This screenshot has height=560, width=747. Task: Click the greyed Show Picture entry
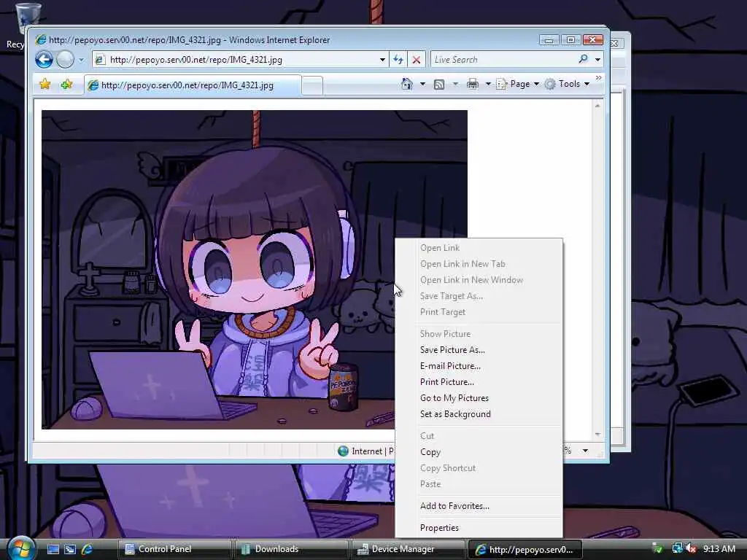(x=445, y=334)
